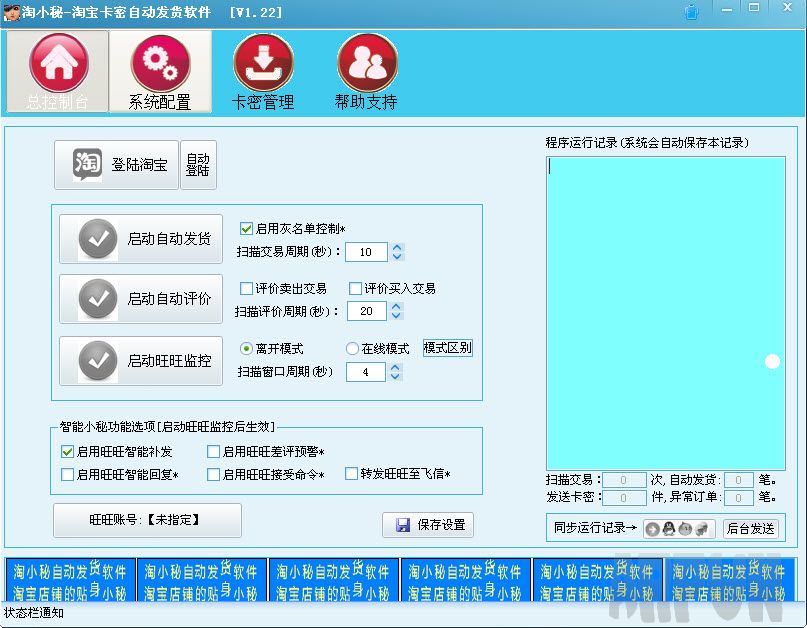Switch to the 帮助支持 section
Screen dimensions: 807x628
pyautogui.click(x=365, y=70)
